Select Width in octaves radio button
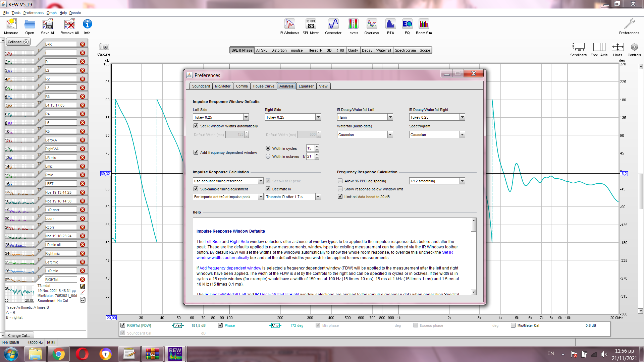Viewport: 644px width, 362px height. pos(268,157)
